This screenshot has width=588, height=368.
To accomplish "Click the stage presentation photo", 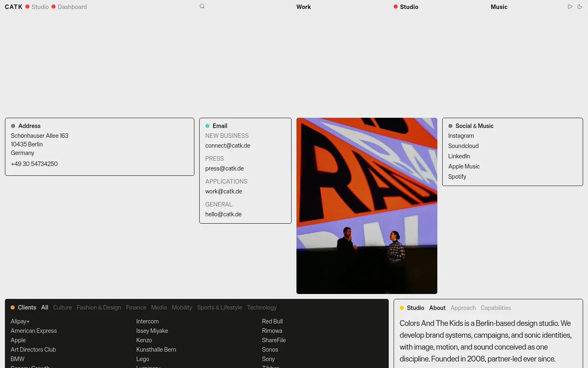I will click(367, 206).
